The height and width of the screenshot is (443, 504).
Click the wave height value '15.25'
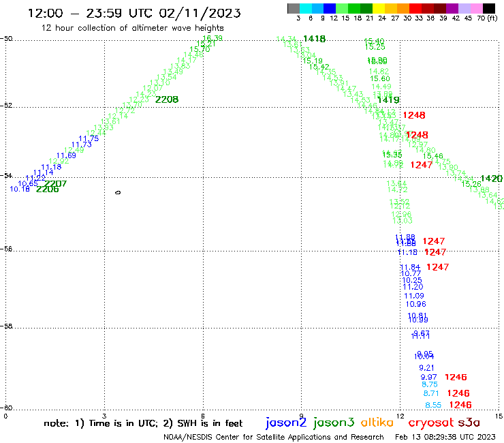pos(375,47)
